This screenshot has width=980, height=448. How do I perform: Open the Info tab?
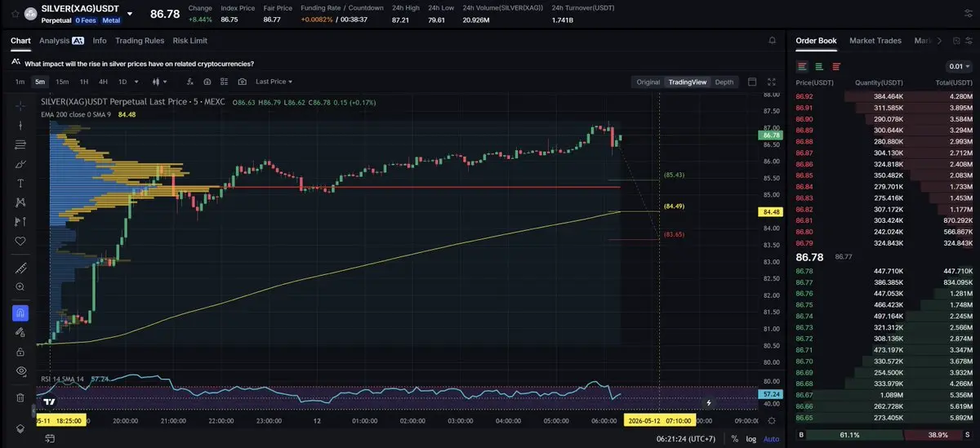100,40
